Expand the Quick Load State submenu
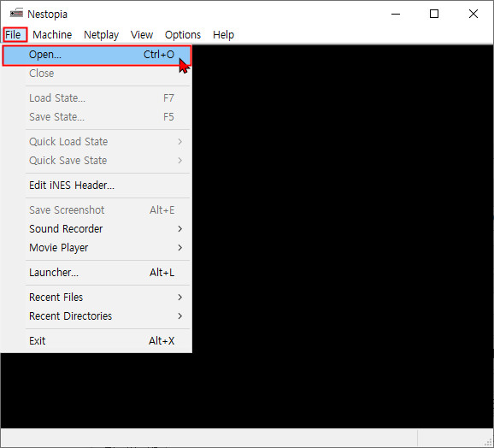The height and width of the screenshot is (448, 494). 97,142
